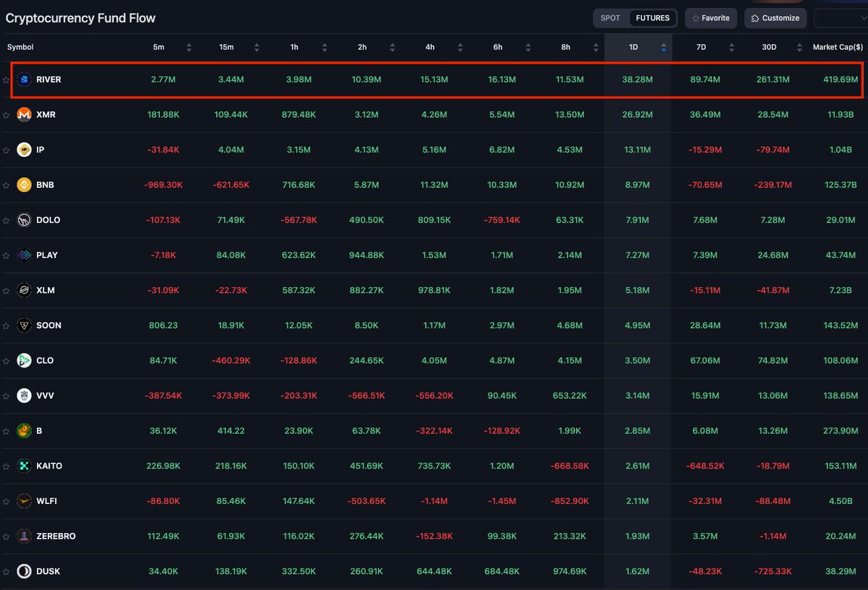Select the WLFI token icon
Image resolution: width=868 pixels, height=590 pixels.
point(23,500)
